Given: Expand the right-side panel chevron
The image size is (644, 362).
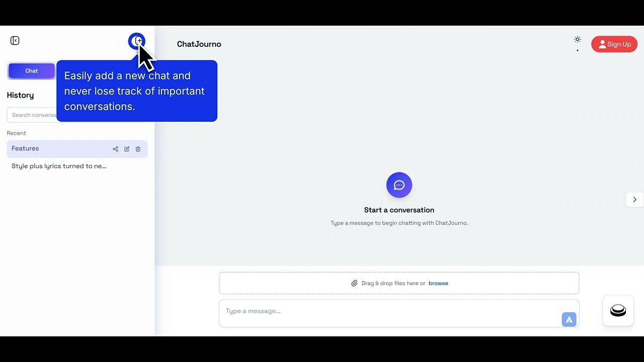Looking at the screenshot, I should [634, 200].
